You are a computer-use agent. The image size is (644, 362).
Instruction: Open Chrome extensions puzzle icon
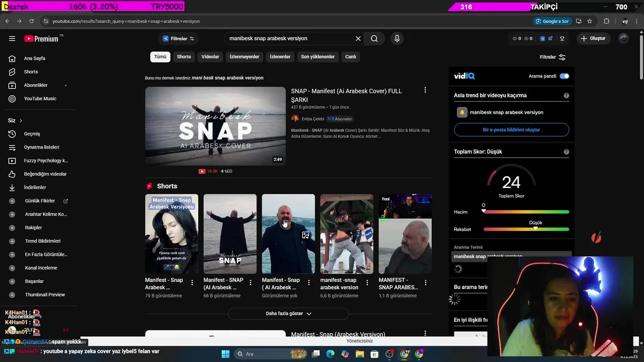click(606, 21)
